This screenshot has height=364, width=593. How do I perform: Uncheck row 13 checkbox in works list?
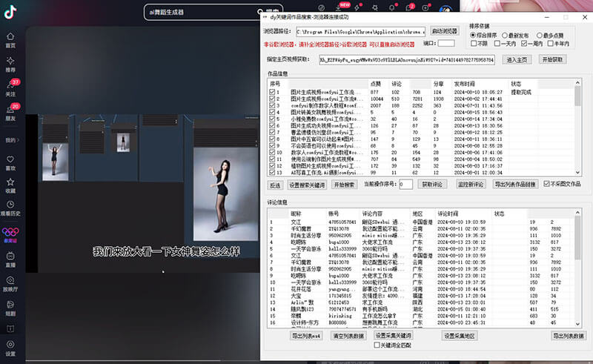[x=272, y=173]
